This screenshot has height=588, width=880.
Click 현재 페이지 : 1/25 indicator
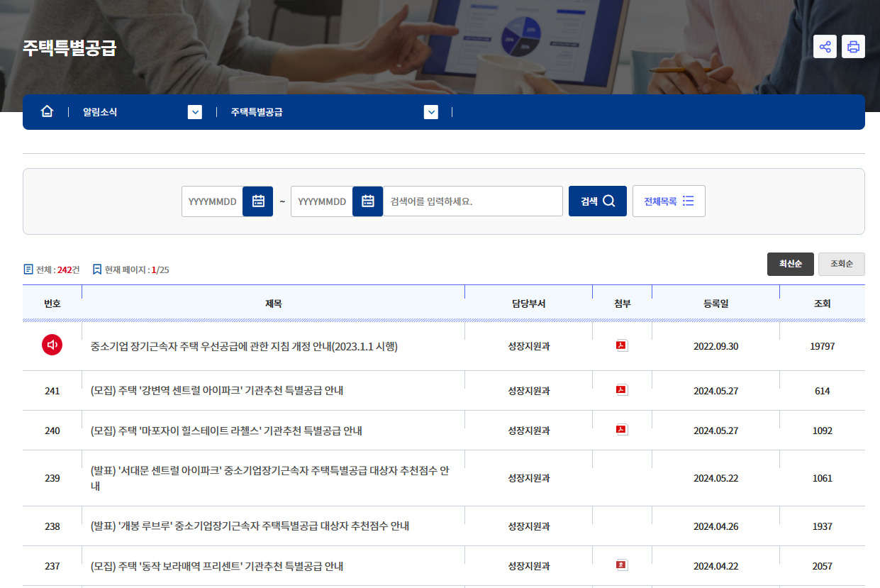[130, 270]
